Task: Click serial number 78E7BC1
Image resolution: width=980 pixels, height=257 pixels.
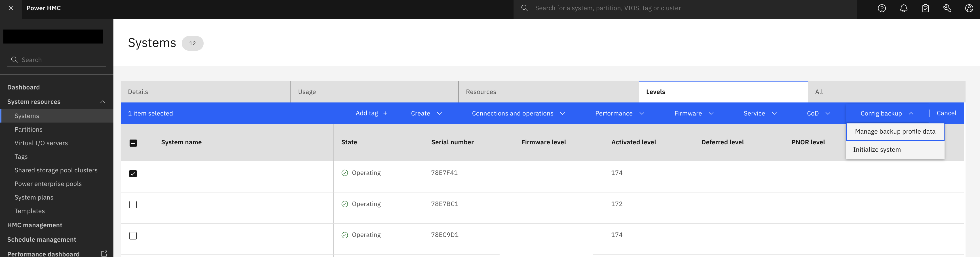Action: pos(445,204)
